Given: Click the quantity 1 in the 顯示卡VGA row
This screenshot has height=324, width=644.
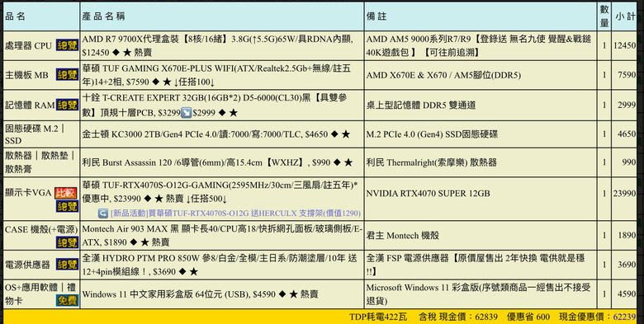Looking at the screenshot, I should click(604, 193).
